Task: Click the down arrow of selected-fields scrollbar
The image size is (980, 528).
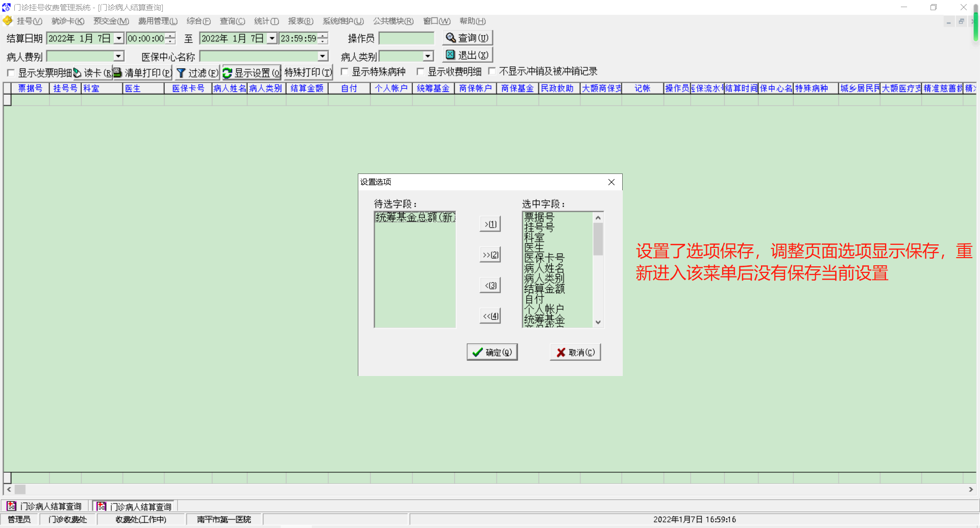Action: click(598, 322)
